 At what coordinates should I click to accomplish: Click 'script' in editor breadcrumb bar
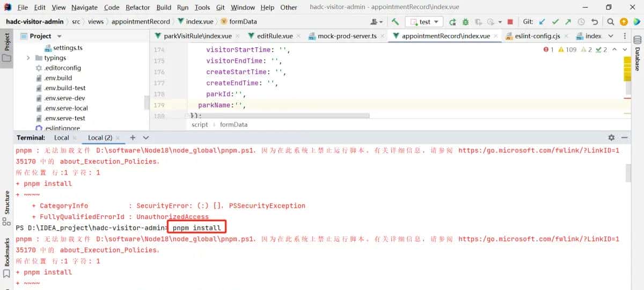(200, 124)
